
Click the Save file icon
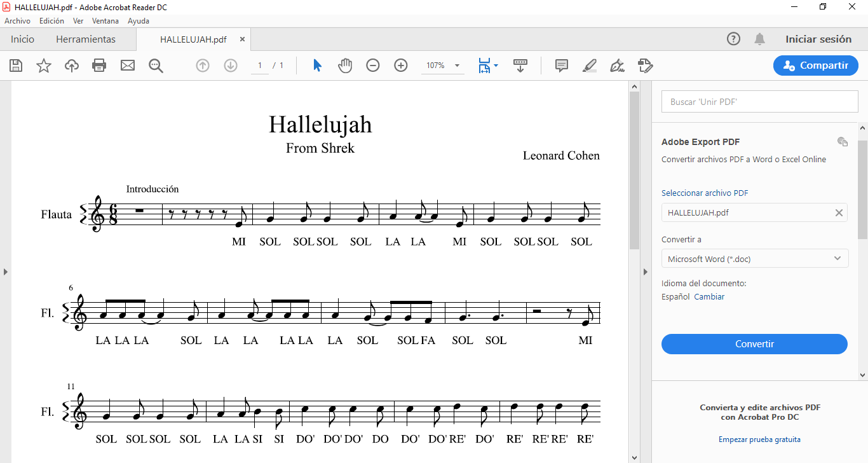[16, 66]
